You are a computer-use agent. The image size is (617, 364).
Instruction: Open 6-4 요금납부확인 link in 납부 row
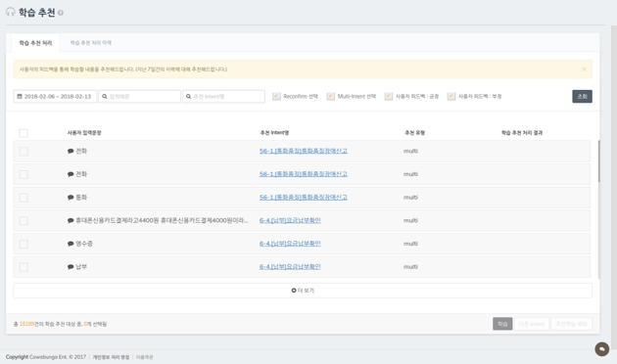tap(290, 267)
